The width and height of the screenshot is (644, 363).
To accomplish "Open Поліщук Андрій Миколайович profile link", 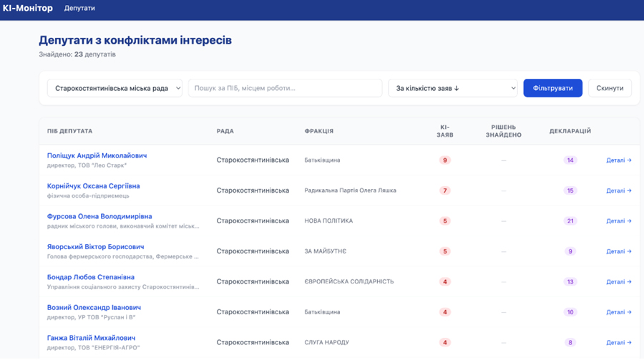I will [x=97, y=155].
